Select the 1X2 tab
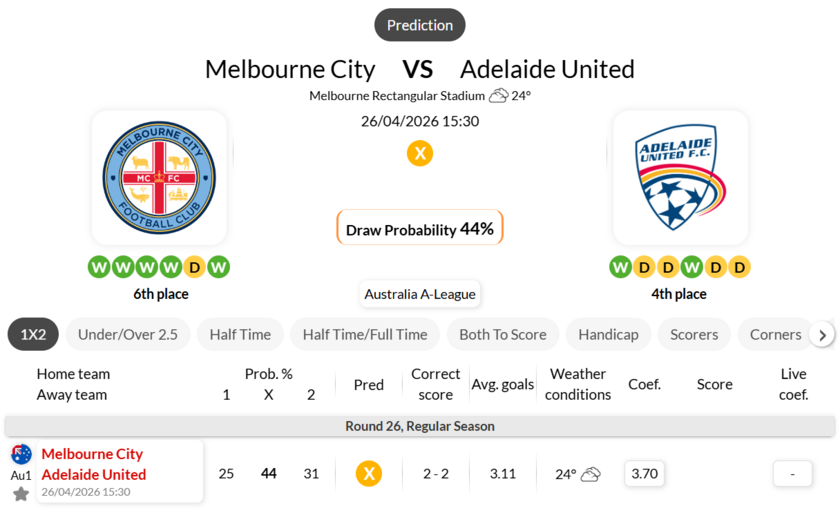The height and width of the screenshot is (515, 840). (34, 334)
